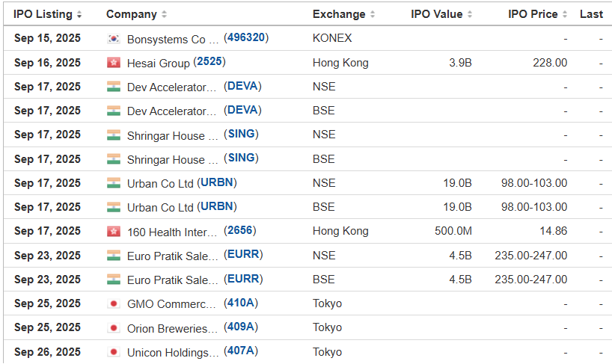Open URBN ticker in the BSE row
The height and width of the screenshot is (364, 612).
pyautogui.click(x=217, y=206)
